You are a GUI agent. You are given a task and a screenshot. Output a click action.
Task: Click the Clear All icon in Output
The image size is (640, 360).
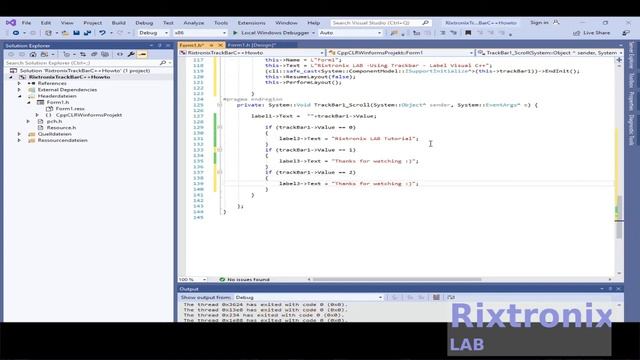436,298
